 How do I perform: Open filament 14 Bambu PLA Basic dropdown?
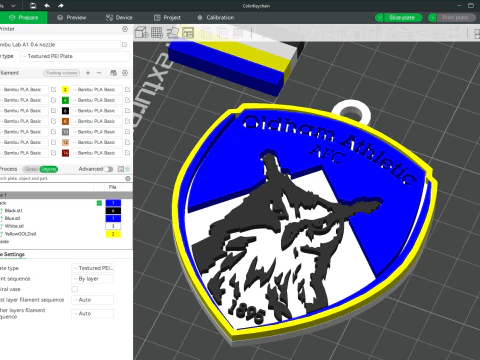click(97, 153)
